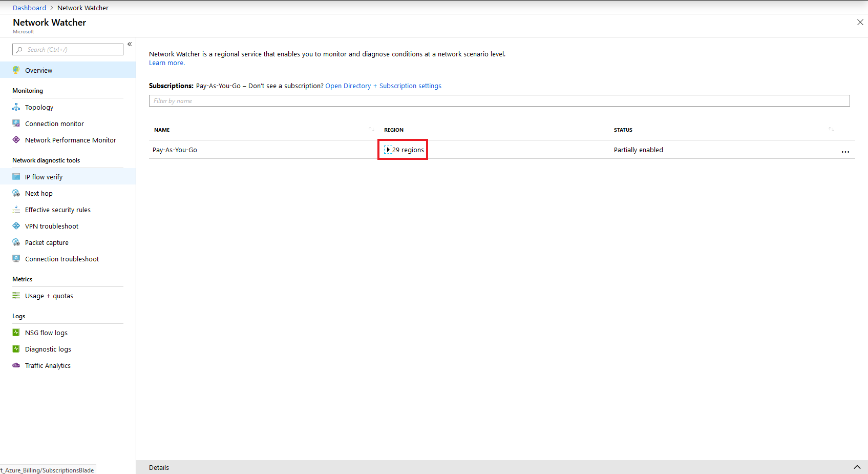
Task: Click the IP flow verify icon
Action: point(16,177)
